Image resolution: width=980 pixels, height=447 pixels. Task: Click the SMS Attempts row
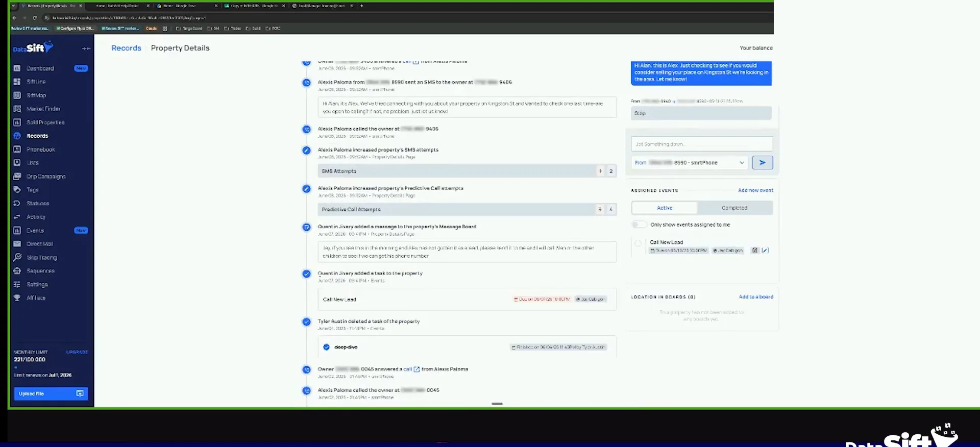467,171
